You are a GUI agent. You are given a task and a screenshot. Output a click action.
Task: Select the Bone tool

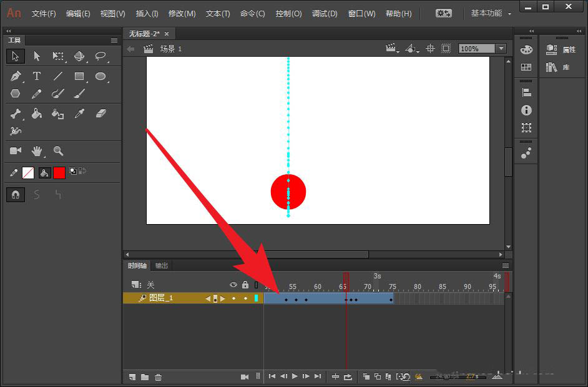click(16, 114)
